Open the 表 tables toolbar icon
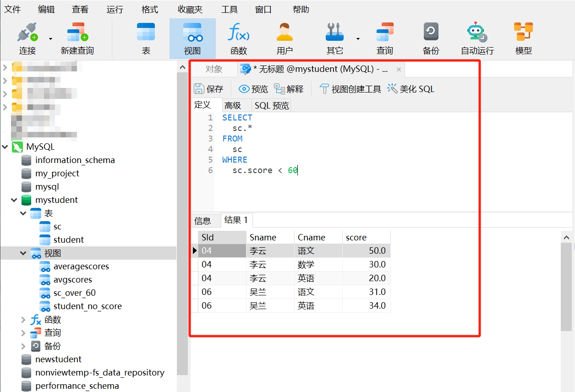This screenshot has width=575, height=392. (146, 33)
